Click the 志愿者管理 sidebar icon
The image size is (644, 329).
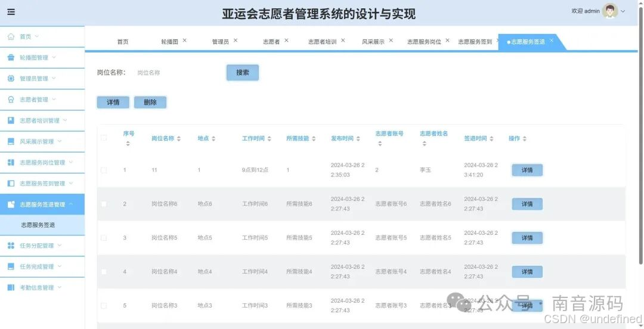(11, 100)
